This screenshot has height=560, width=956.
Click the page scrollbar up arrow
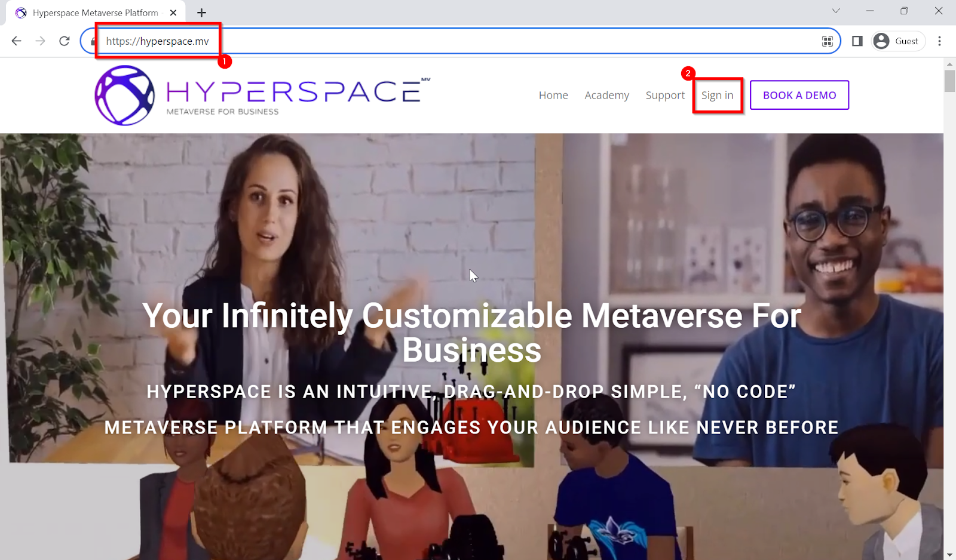click(949, 63)
